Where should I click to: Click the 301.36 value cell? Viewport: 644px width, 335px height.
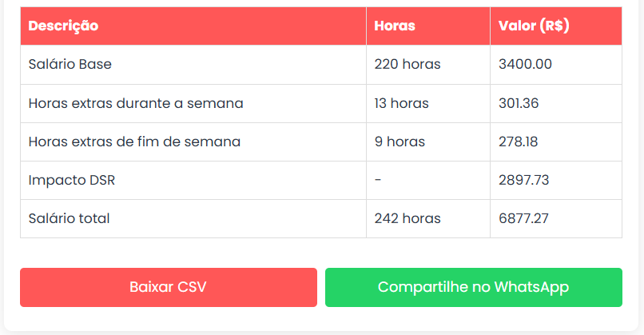pos(519,103)
